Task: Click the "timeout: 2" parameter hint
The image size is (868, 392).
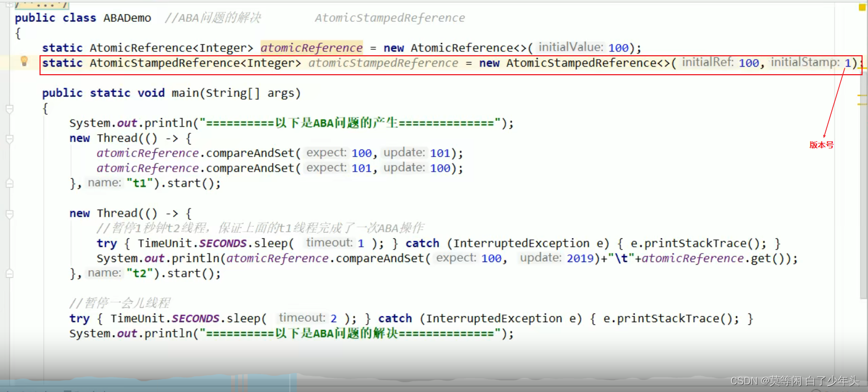Action: 308,318
